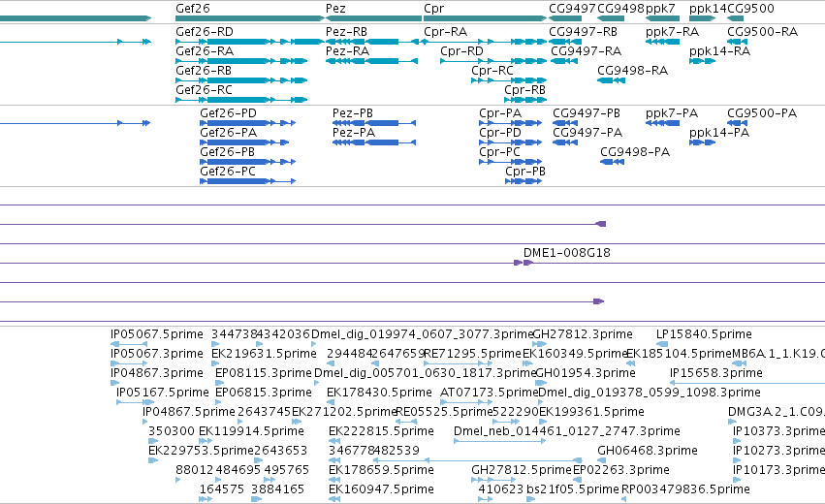The image size is (825, 504).
Task: Click the EK160947.5prime EST label
Action: pos(381,489)
